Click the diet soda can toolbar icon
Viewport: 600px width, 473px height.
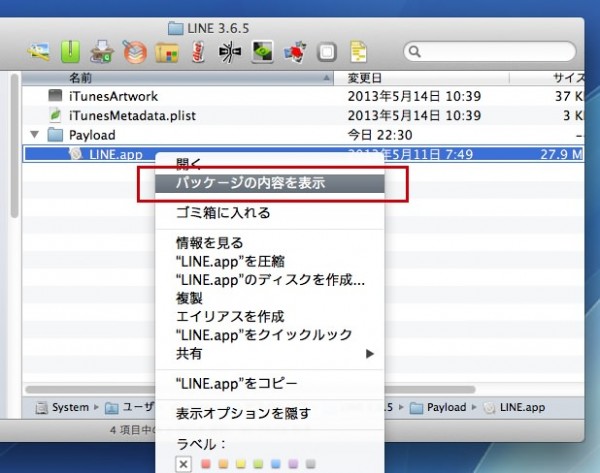(198, 52)
